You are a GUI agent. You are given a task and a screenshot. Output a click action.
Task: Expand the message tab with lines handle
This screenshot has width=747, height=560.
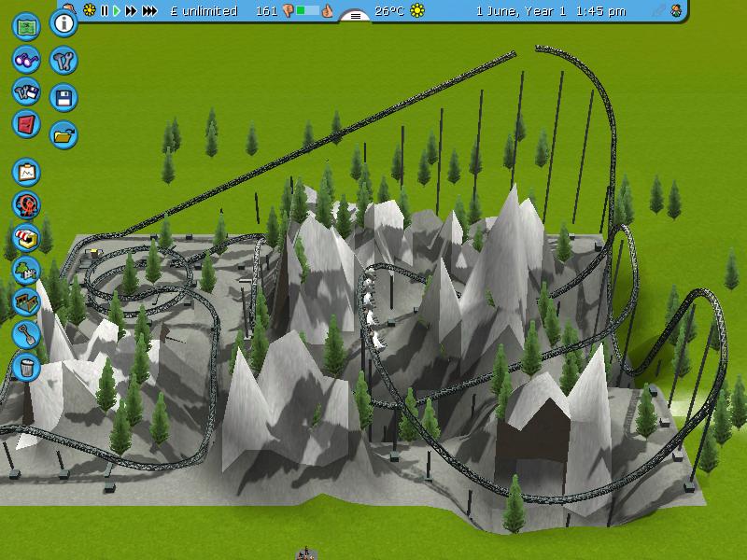(x=355, y=16)
